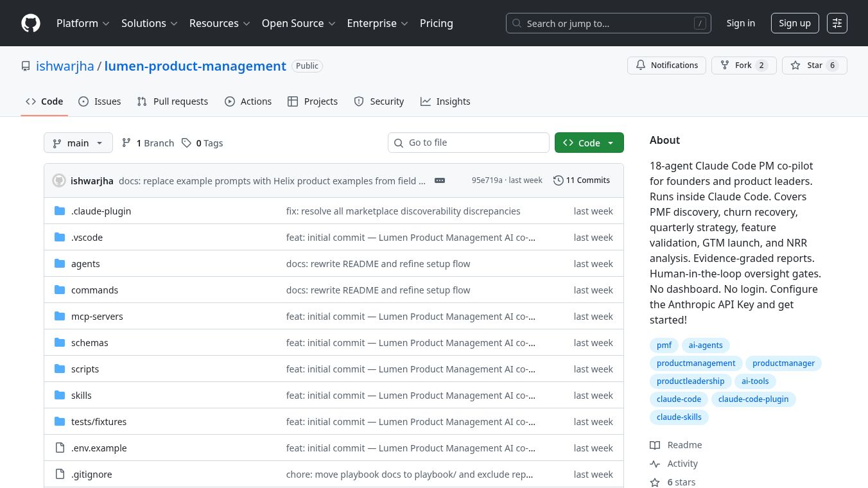868x488 pixels.
Task: Click the tag icon beside 0 Tags
Action: (186, 143)
